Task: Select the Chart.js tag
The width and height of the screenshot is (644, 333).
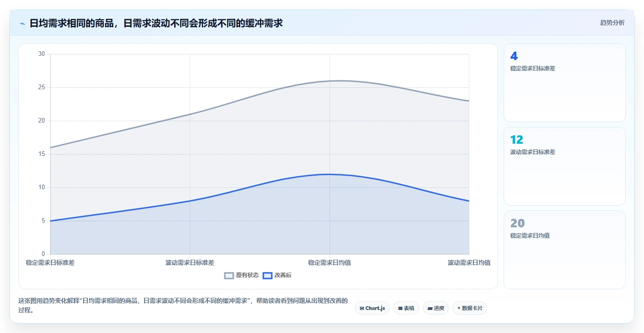Action: [372, 308]
